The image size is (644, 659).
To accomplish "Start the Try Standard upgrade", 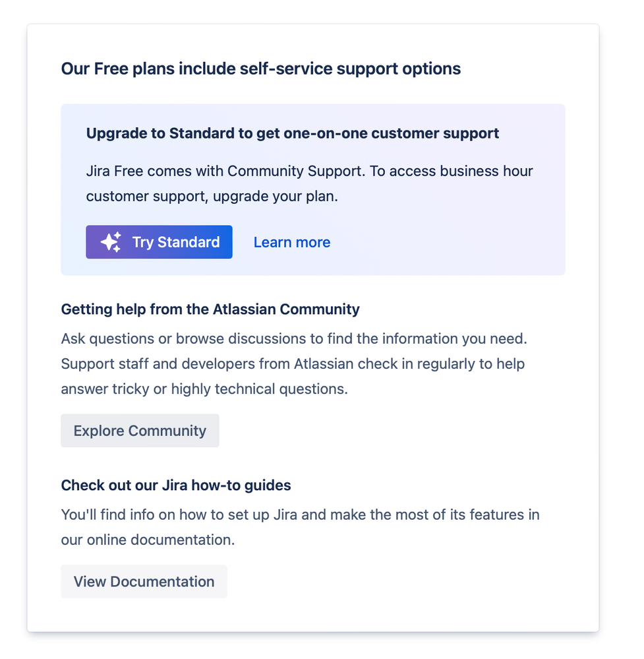I will click(160, 242).
